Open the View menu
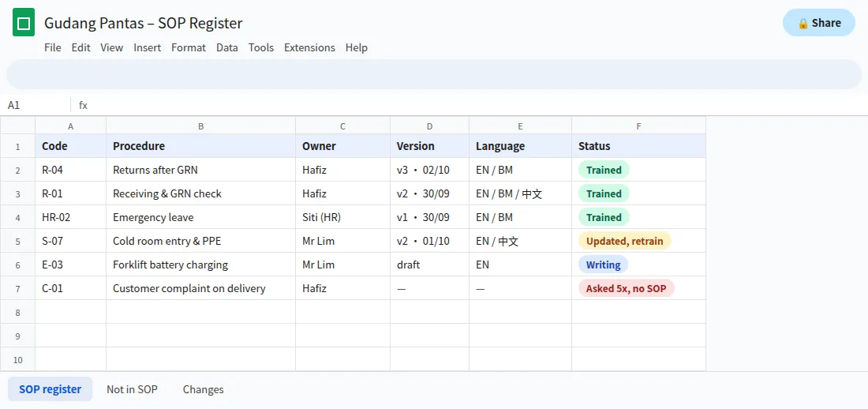 coord(112,47)
